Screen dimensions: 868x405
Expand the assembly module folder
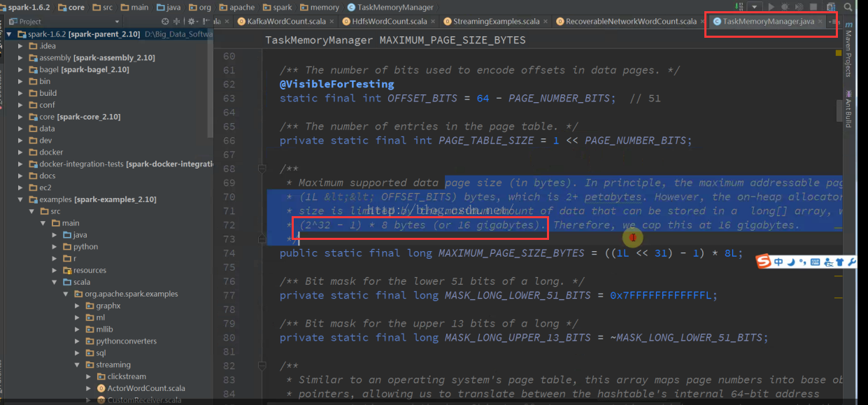(x=21, y=57)
